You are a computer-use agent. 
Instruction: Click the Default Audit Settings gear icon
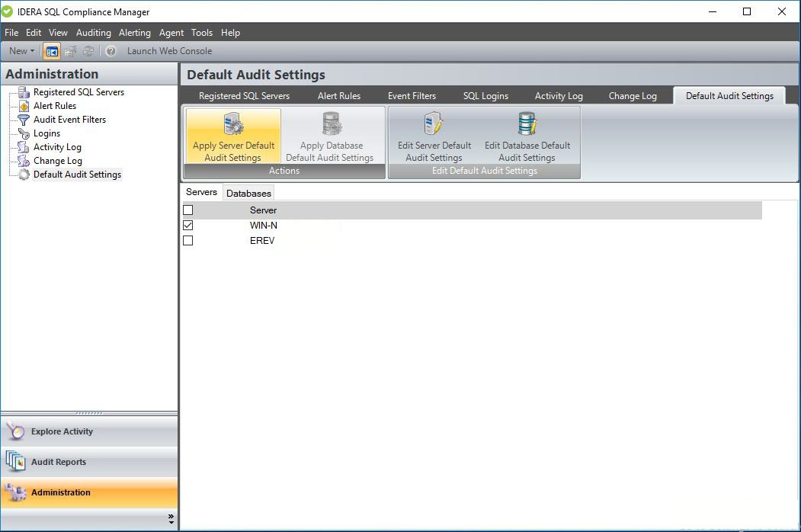(x=24, y=175)
